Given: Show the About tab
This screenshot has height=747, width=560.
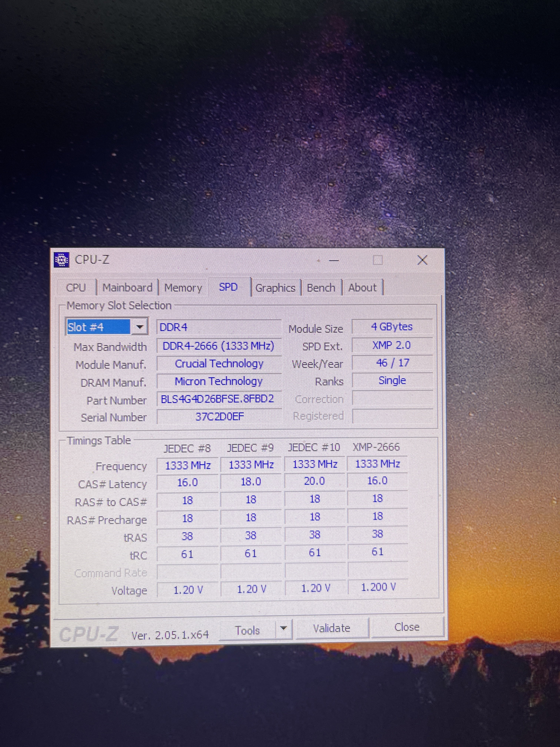Looking at the screenshot, I should pyautogui.click(x=362, y=288).
